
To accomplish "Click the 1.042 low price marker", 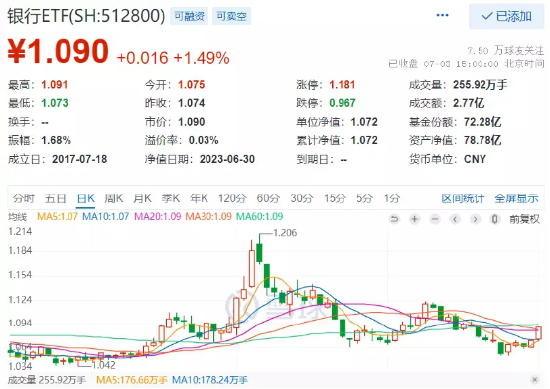I will 103,365.
